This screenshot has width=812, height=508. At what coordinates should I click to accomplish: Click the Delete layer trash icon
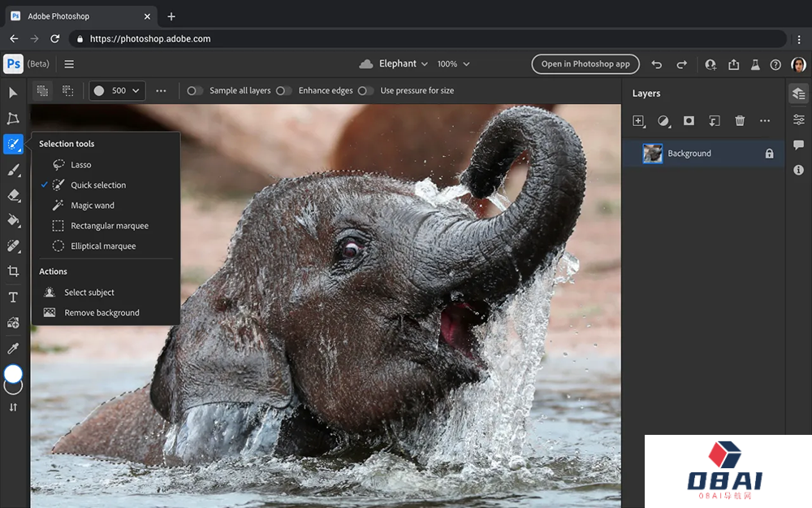tap(740, 120)
